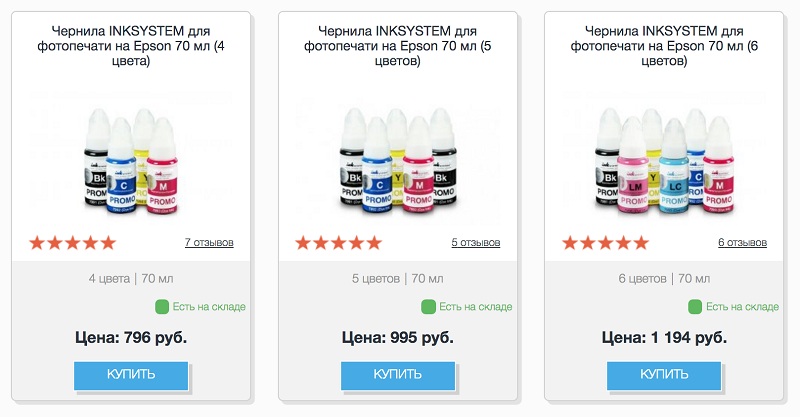Click the star rating of the 4-color set
Viewport: 800px width, 417px height.
point(72,243)
